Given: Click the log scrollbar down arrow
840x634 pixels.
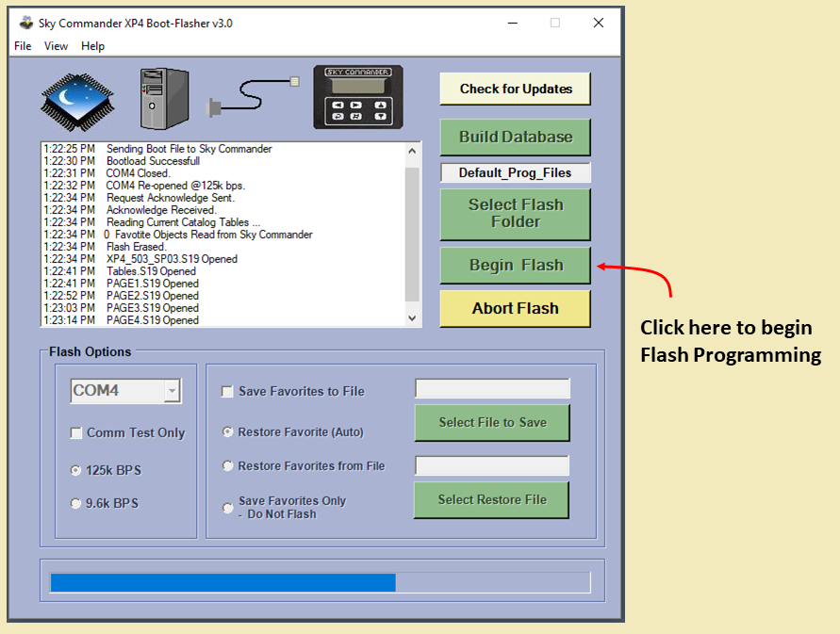Looking at the screenshot, I should click(412, 318).
